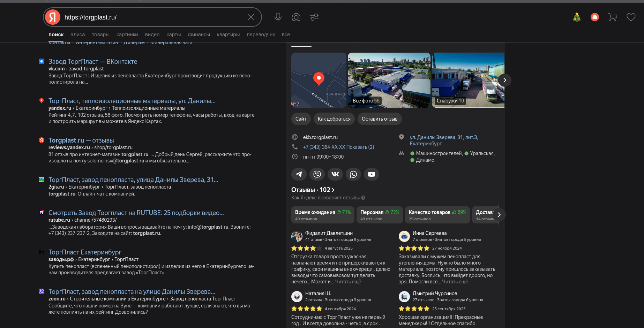
Task: Expand Инна Сергеева's review Читать ещё
Action: click(x=455, y=282)
